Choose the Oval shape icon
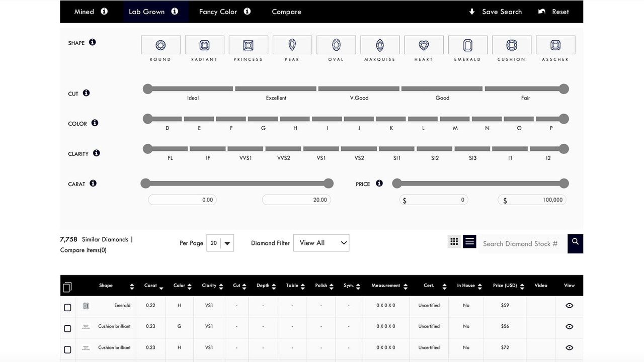 click(x=336, y=45)
